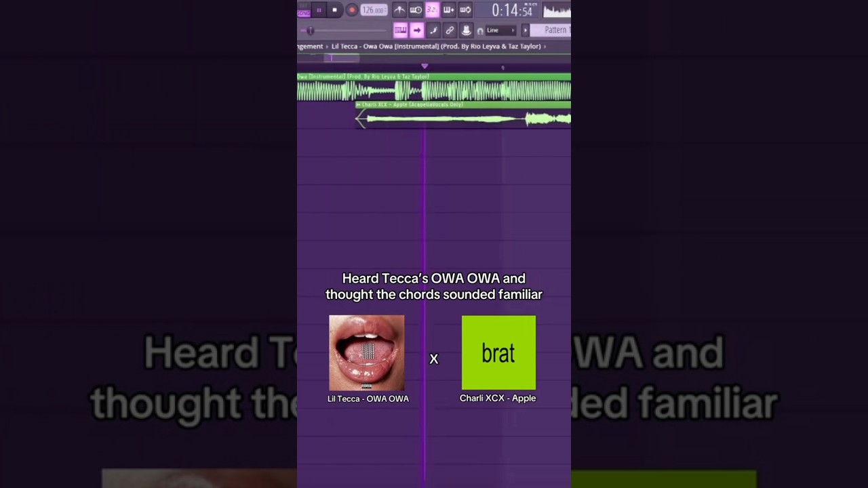Toggle wait for input before recording
This screenshot has height=488, width=868.
[x=416, y=9]
